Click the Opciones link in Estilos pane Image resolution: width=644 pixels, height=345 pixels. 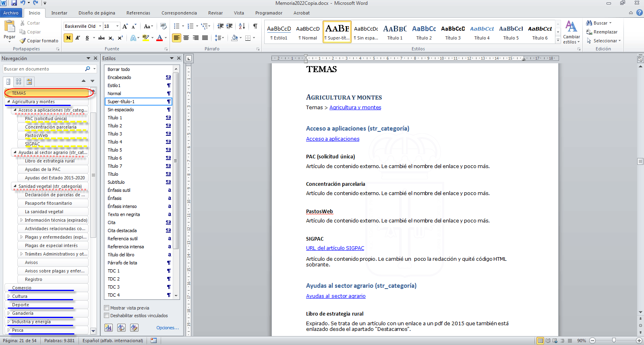coord(168,328)
